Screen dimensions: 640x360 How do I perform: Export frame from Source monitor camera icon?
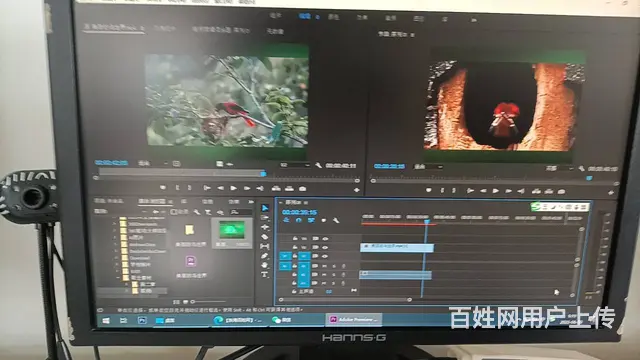click(x=302, y=189)
